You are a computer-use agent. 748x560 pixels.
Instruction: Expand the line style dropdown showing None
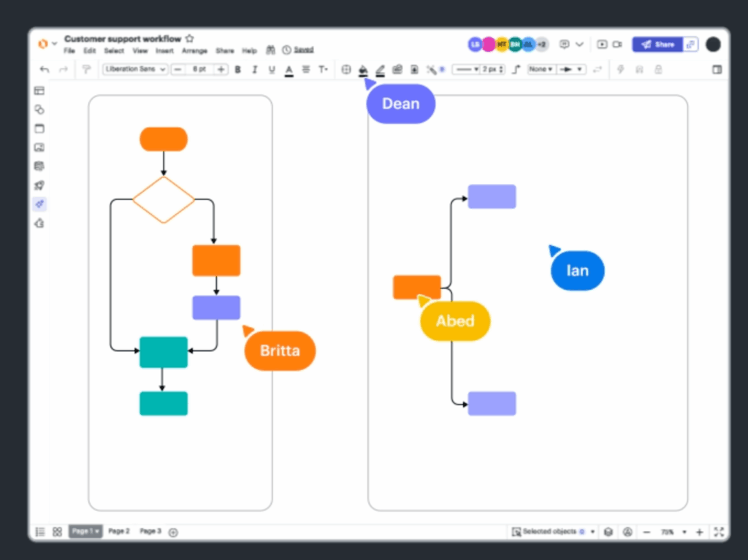pos(541,69)
